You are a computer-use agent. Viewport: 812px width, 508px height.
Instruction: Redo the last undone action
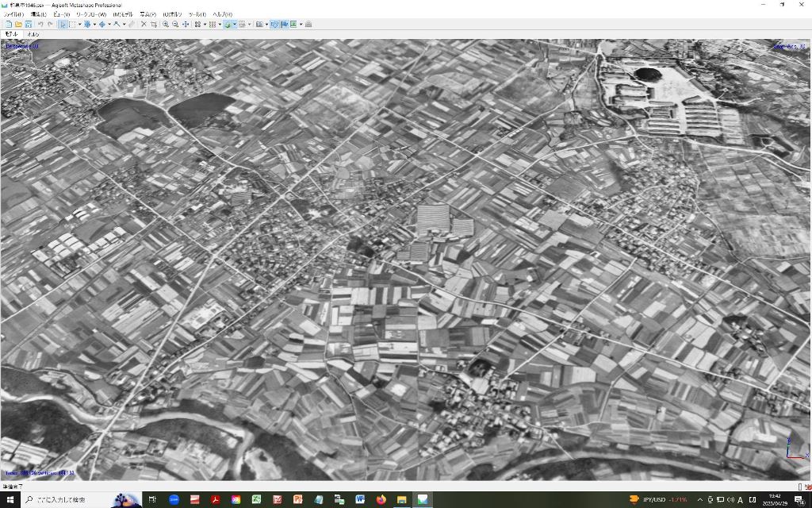(x=50, y=25)
